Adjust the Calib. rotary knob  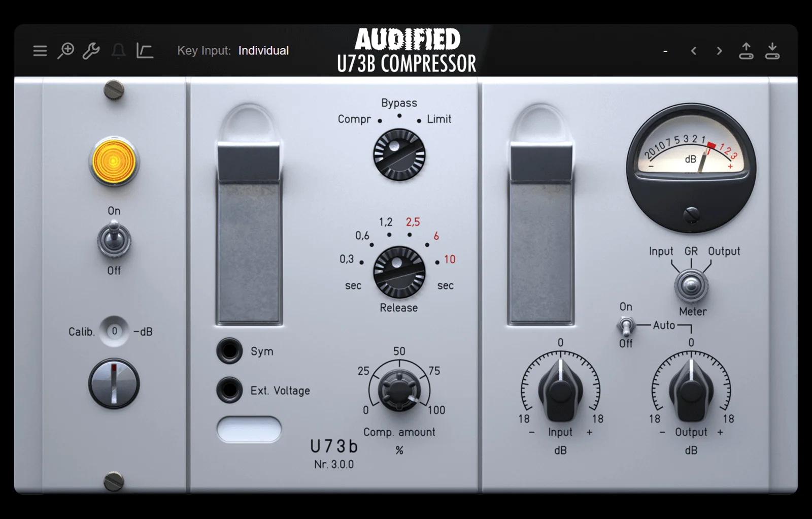[114, 384]
